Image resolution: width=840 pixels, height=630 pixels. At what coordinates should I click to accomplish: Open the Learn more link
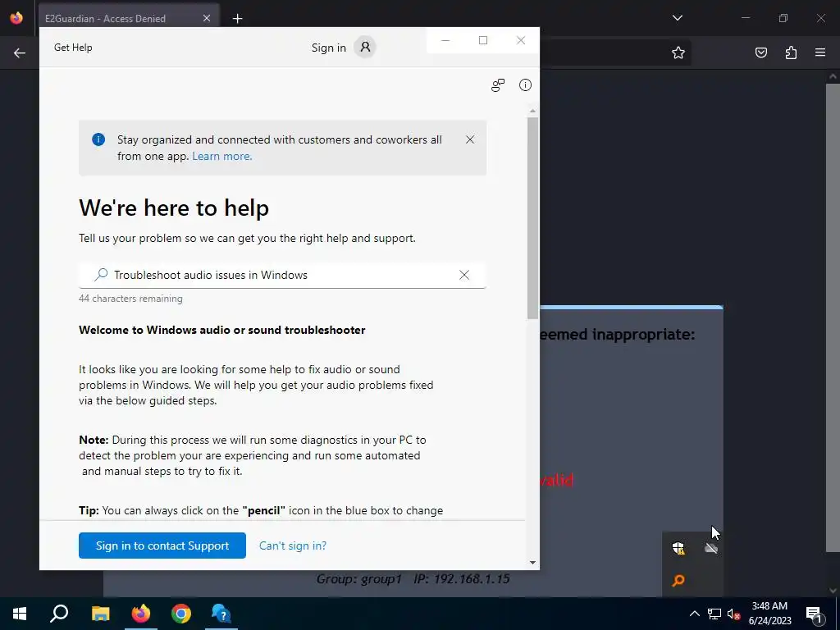[x=221, y=157]
